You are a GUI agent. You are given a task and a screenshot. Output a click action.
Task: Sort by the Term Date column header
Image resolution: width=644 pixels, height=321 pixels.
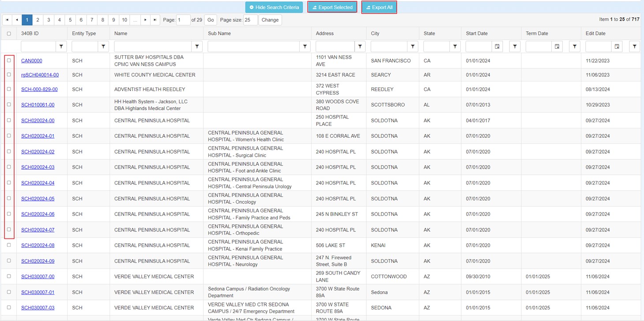tap(537, 34)
